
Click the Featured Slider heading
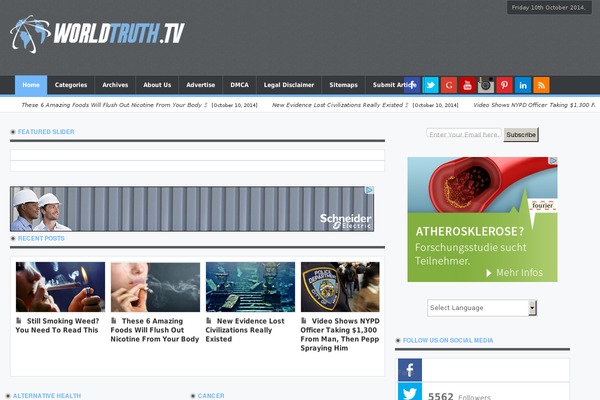(x=46, y=132)
